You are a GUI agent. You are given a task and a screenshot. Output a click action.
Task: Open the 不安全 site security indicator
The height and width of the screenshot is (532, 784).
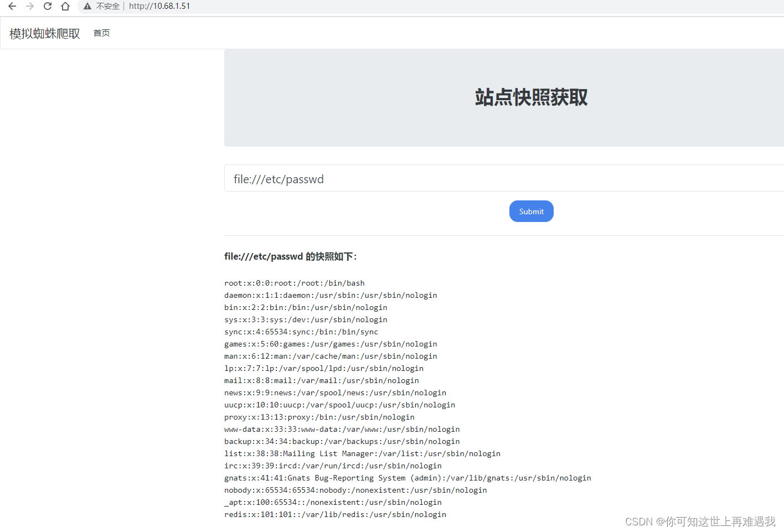(109, 6)
